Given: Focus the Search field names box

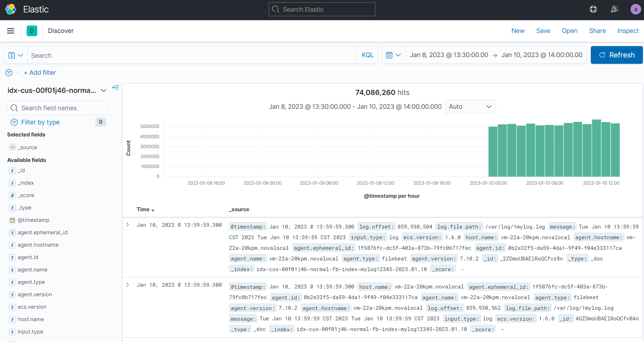Looking at the screenshot, I should [57, 108].
